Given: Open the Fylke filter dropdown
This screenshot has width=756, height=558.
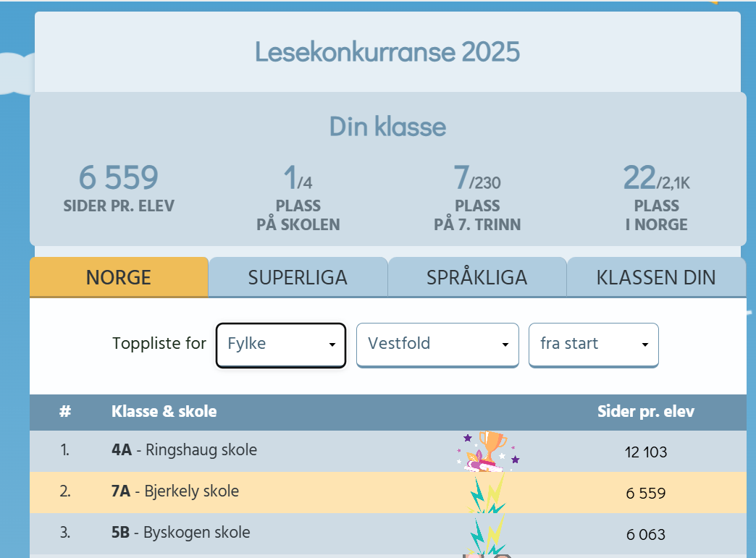Looking at the screenshot, I should click(x=280, y=345).
